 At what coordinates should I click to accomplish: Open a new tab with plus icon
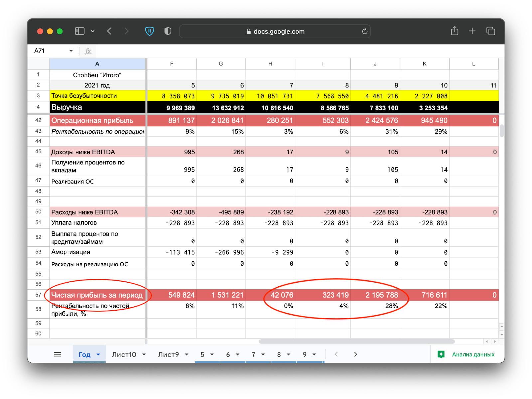(x=472, y=31)
